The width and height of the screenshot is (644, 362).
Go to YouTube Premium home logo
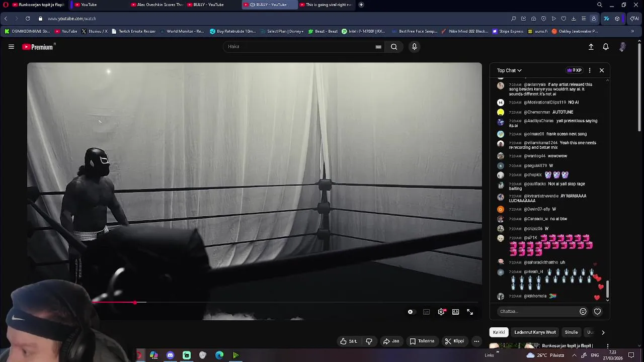[x=38, y=47]
